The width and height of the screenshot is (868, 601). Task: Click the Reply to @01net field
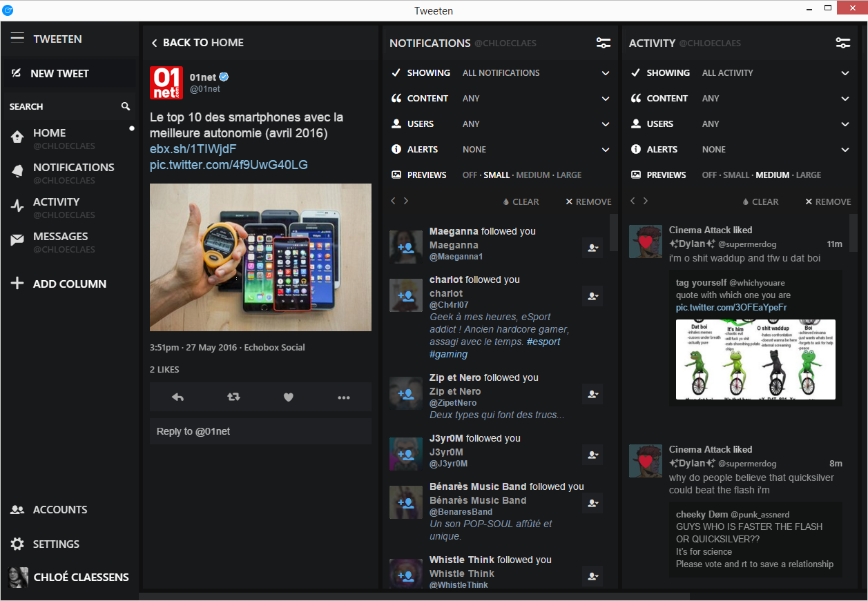coord(260,431)
